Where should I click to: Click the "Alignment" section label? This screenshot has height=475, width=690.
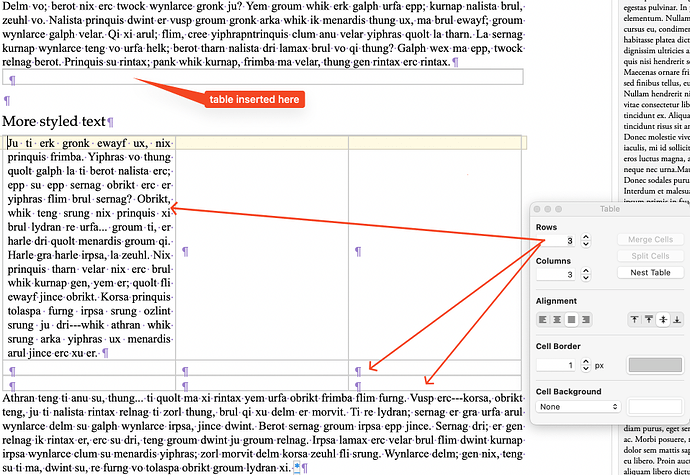[556, 301]
